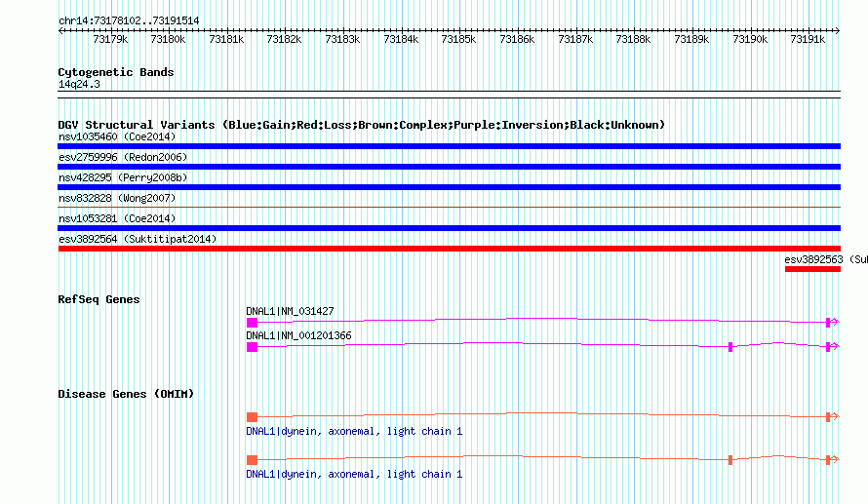The height and width of the screenshot is (504, 868).
Task: Click the 73182k ruler tick label
Action: click(284, 39)
